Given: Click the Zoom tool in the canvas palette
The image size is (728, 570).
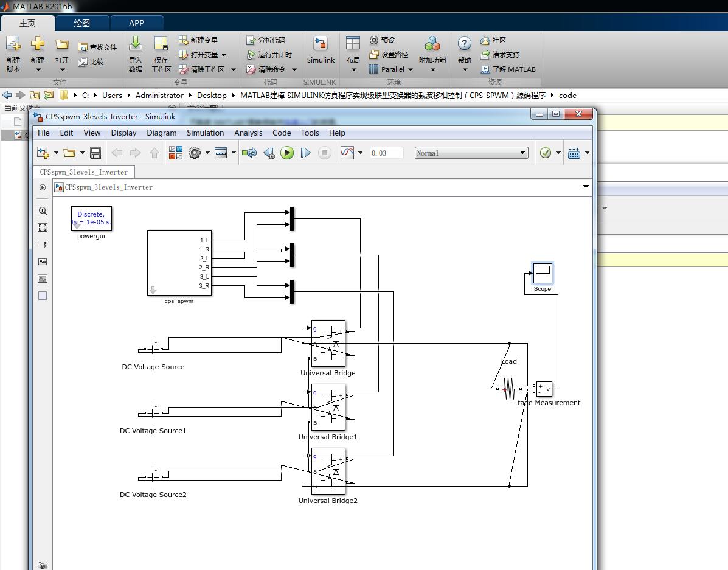Looking at the screenshot, I should point(43,211).
